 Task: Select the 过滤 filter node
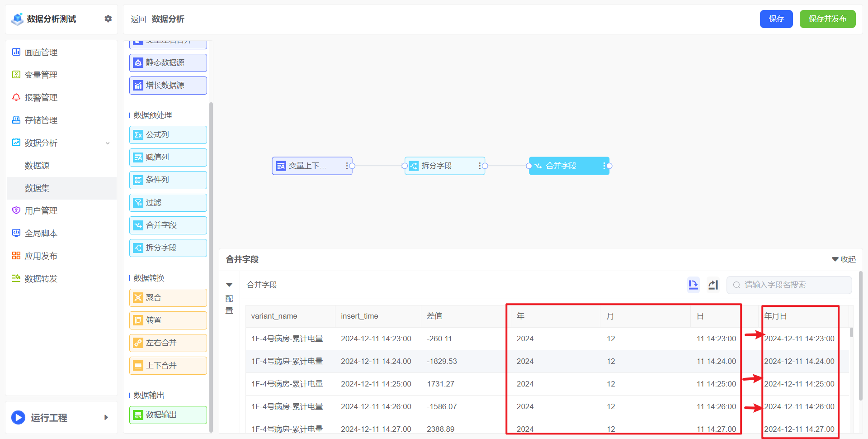[x=168, y=203]
